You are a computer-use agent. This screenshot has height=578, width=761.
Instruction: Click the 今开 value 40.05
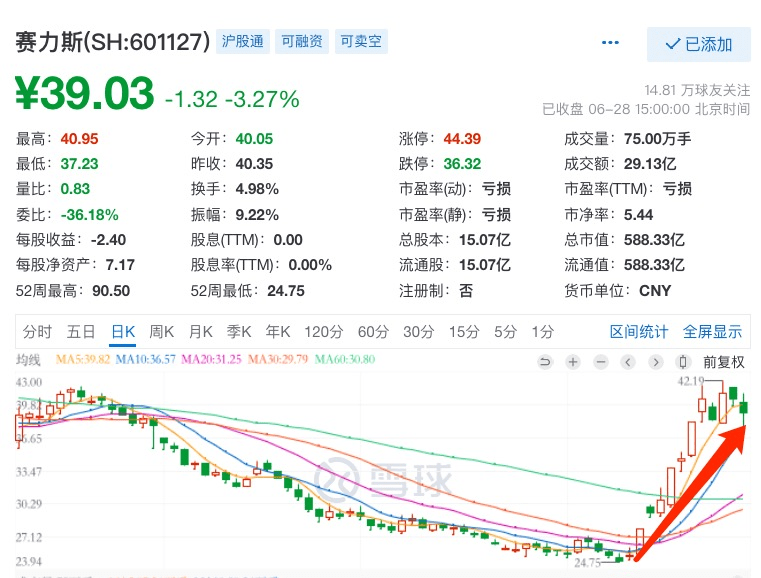coord(254,139)
